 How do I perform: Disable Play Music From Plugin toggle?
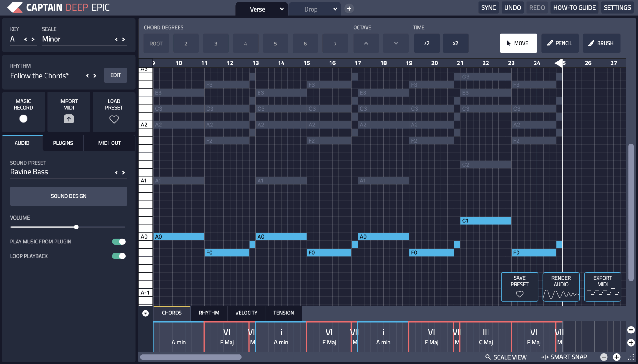coord(119,242)
